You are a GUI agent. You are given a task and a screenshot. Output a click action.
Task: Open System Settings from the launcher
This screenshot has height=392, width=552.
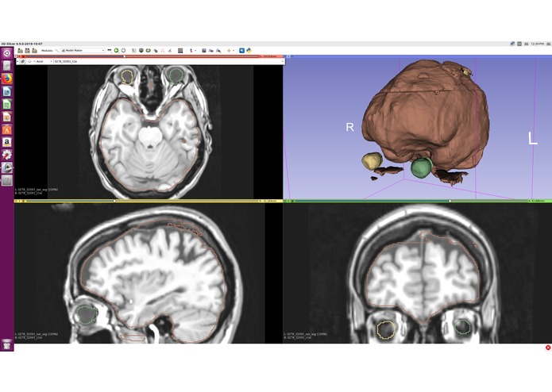pos(6,155)
